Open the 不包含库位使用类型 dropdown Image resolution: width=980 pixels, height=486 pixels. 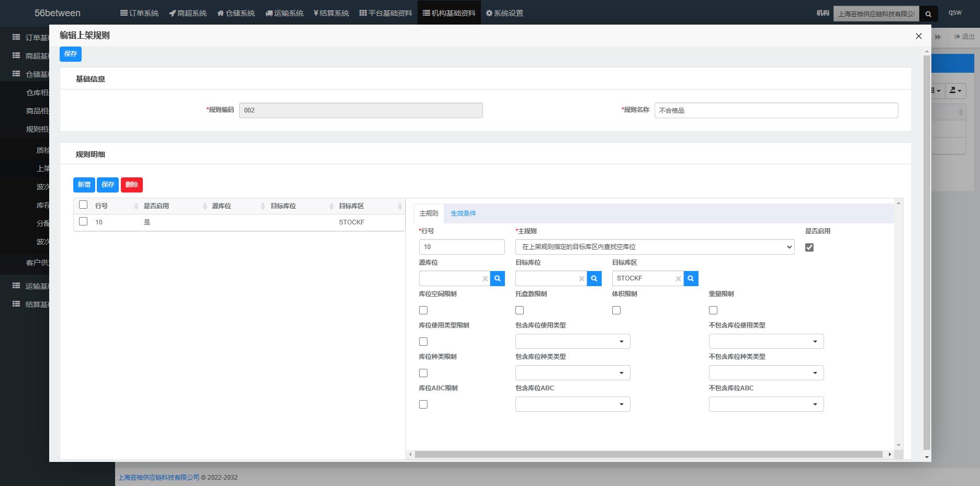[767, 342]
